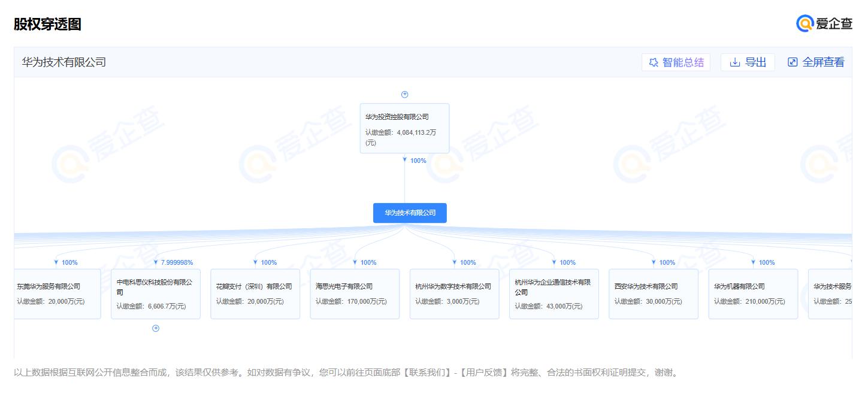868x393 pixels.
Task: Expand shareholders above 华为投资控股有限公司
Action: click(405, 94)
